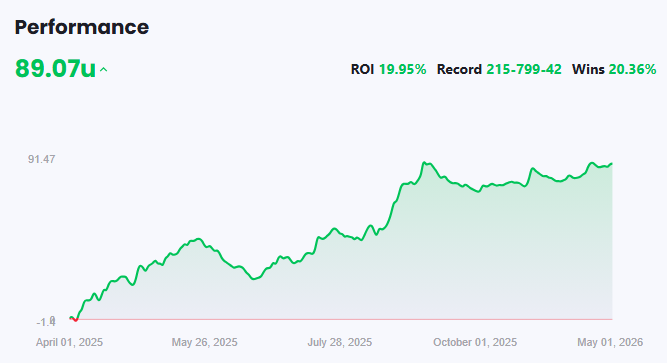Click the ROI 19.95% value
667x363 pixels.
[x=402, y=69]
